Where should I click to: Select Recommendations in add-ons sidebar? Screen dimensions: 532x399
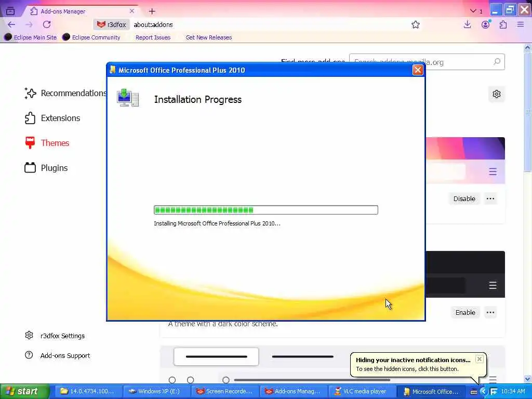(x=65, y=93)
